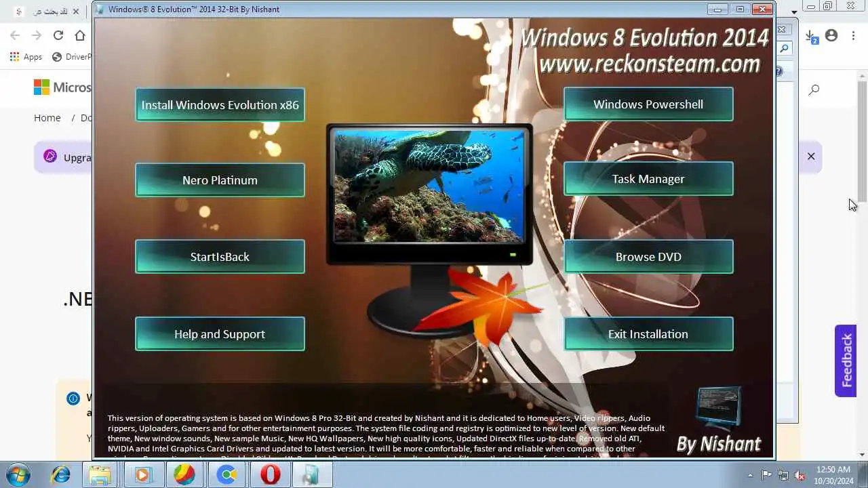Reload the browser page
The image size is (868, 488).
(58, 35)
